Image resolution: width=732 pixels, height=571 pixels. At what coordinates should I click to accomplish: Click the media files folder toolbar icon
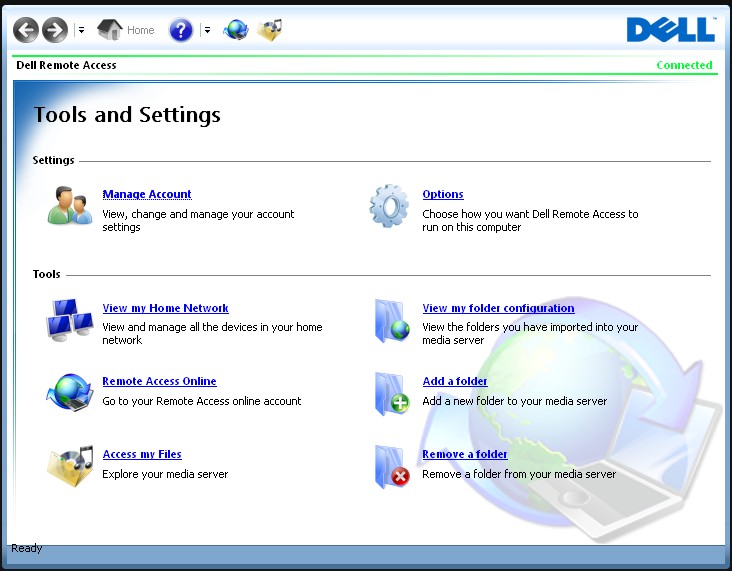click(x=270, y=30)
